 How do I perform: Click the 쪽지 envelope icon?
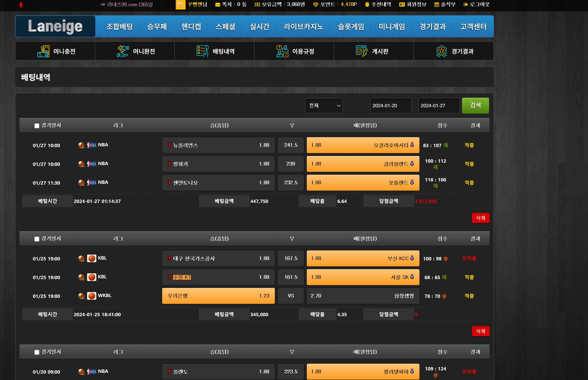217,5
